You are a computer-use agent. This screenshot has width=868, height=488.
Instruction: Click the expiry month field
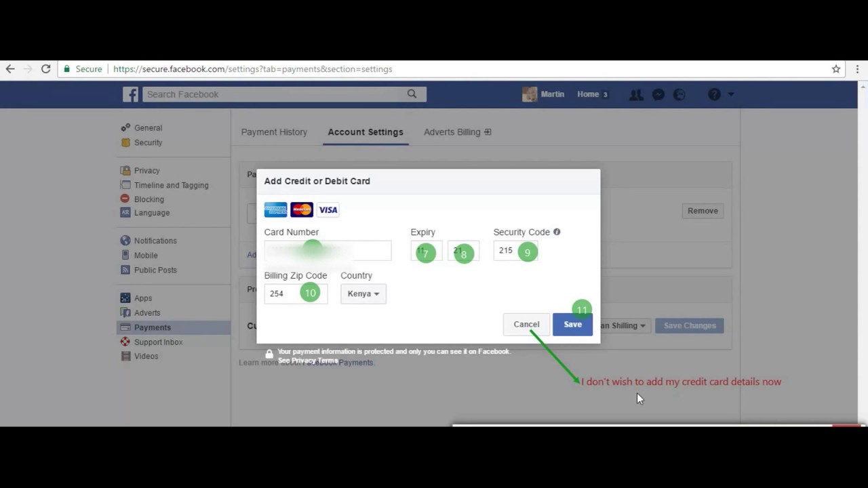427,251
